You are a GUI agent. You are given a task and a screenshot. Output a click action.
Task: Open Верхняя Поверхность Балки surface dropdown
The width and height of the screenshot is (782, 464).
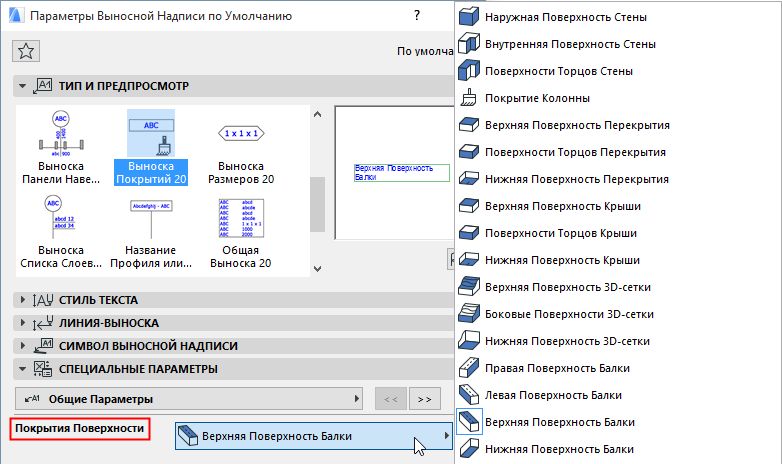314,436
